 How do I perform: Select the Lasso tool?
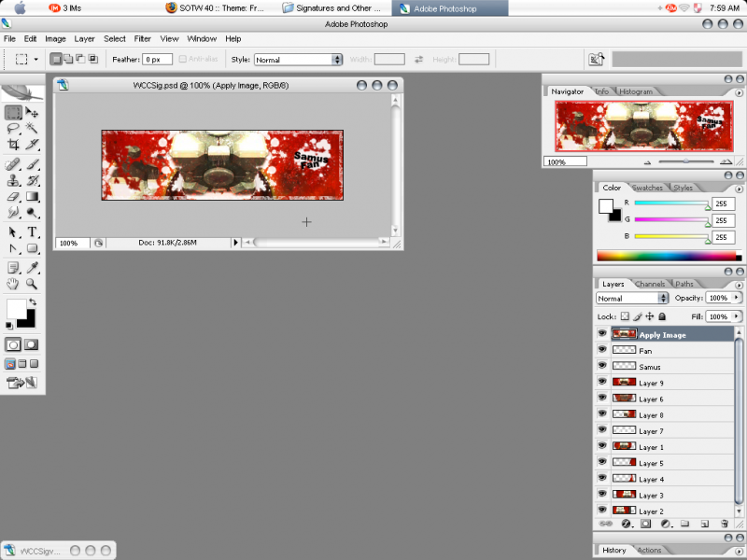13,128
